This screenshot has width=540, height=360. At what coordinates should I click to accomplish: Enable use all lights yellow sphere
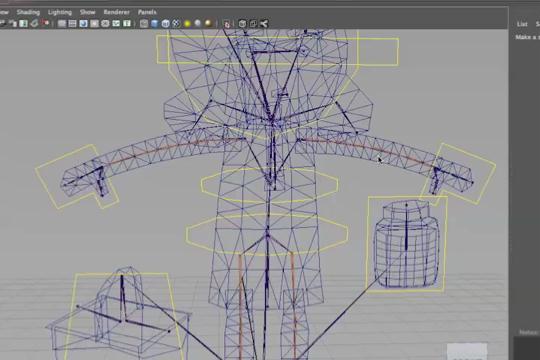point(187,23)
